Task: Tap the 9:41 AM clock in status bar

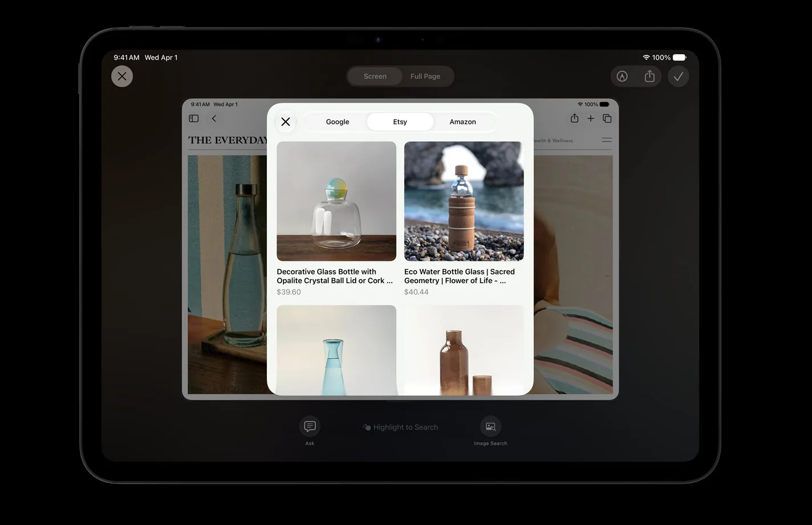Action: coord(127,58)
